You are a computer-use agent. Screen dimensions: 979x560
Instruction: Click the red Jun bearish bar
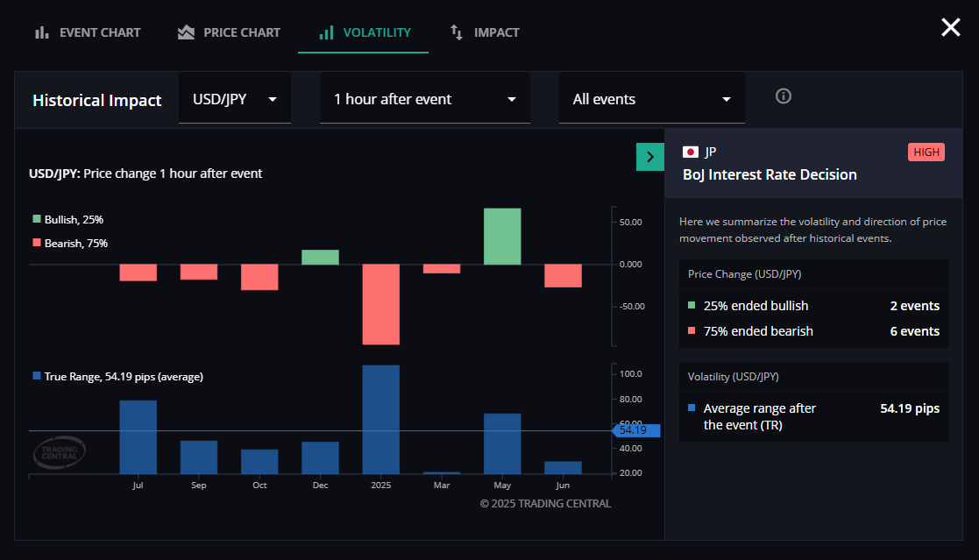coord(563,275)
